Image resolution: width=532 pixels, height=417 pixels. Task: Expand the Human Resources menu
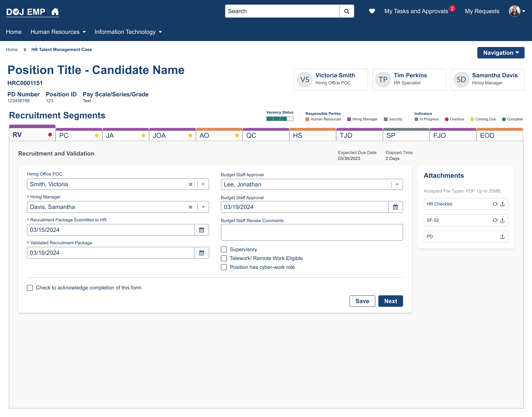coord(58,32)
